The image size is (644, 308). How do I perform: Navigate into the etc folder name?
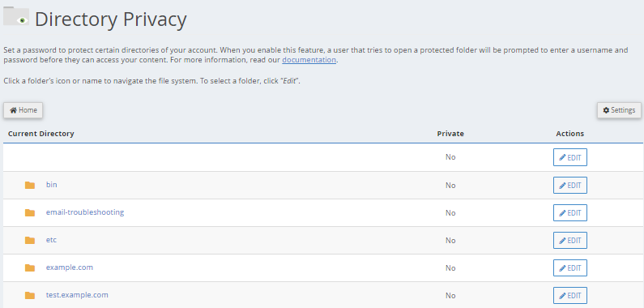[x=51, y=240]
